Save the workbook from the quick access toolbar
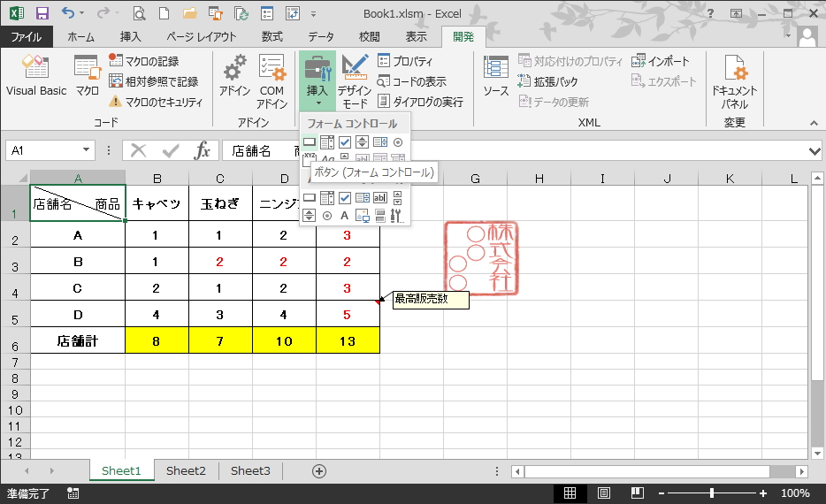 point(42,13)
